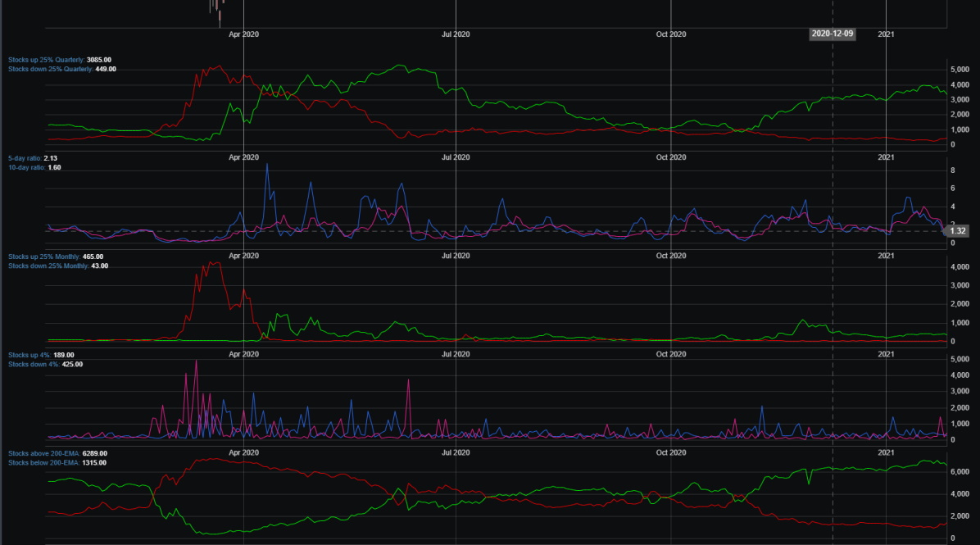980x545 pixels.
Task: Click the 5,000 label on quarterly panel axis
Action: [960, 70]
